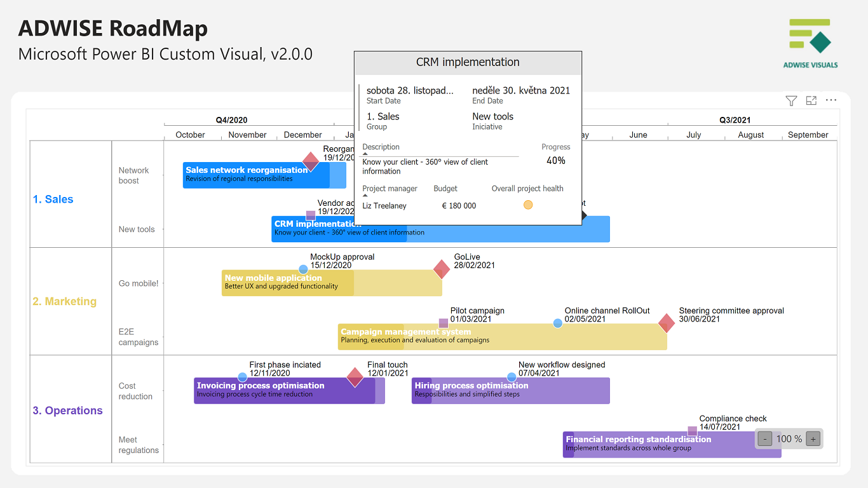The width and height of the screenshot is (868, 488).
Task: Click the 3. Operations group label
Action: point(67,410)
